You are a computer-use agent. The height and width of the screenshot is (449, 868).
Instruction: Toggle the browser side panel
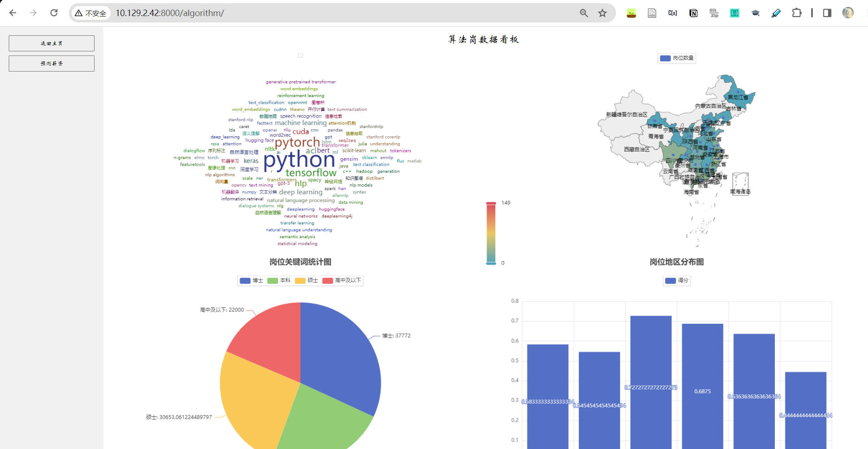click(x=827, y=13)
